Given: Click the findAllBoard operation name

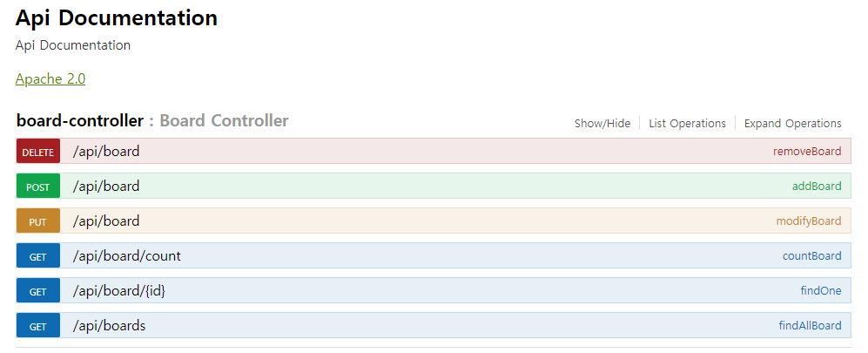Looking at the screenshot, I should pos(810,326).
